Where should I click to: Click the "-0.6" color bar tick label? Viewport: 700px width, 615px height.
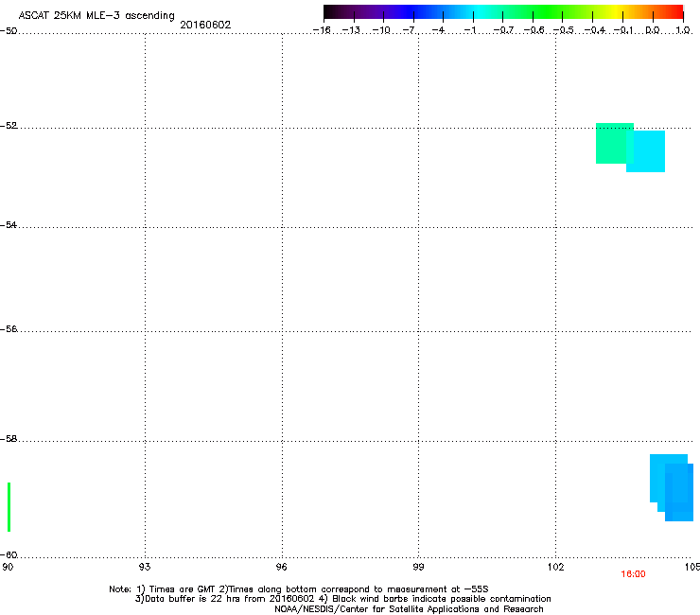tap(534, 30)
